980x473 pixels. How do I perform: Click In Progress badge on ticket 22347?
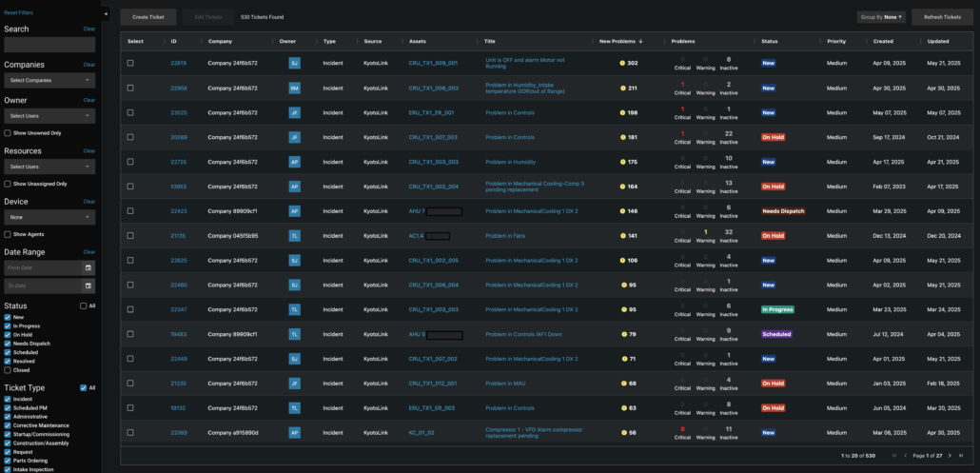click(777, 309)
